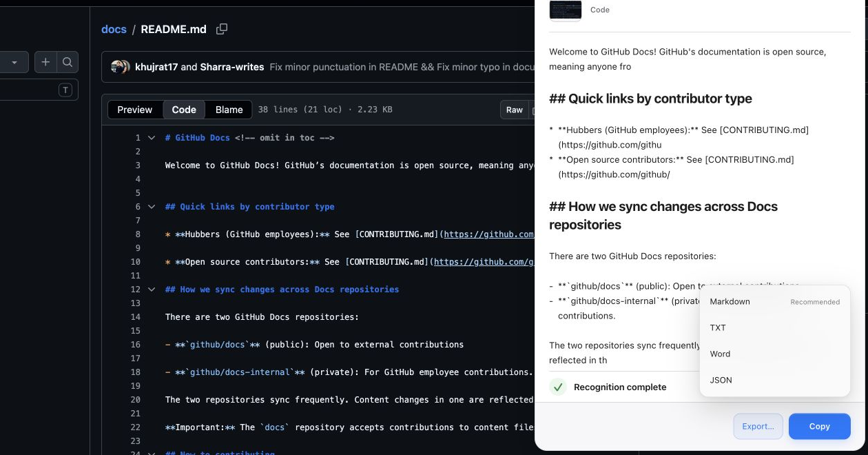Click the 'Code' label beside popup thumbnail
Screen dimensions: 868x455
[x=600, y=10]
